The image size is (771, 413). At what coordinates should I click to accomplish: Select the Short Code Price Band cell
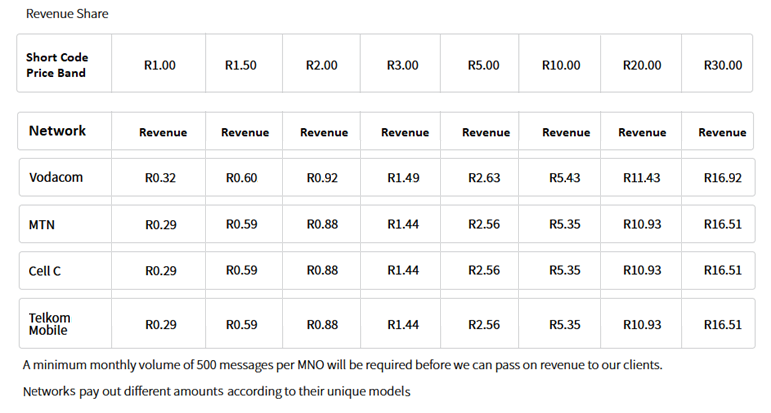[57, 65]
